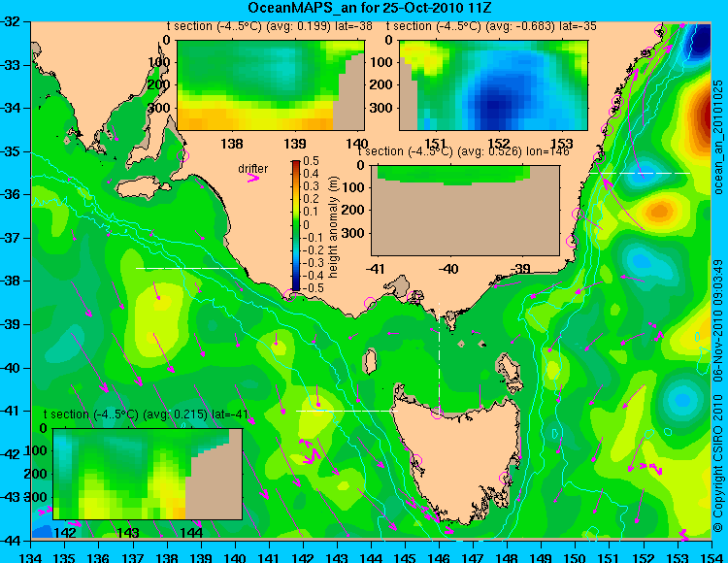
Task: Click King Island northwest of Tasmania
Action: pos(370,361)
